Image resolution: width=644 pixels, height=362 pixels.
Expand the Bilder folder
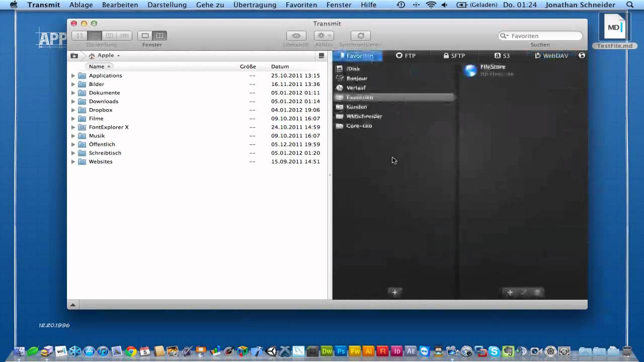point(73,84)
